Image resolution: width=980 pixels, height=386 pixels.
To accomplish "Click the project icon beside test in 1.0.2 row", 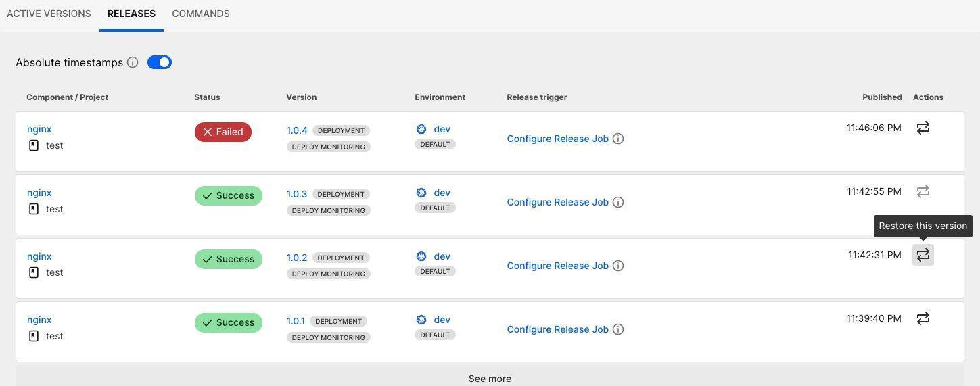I will 34,272.
